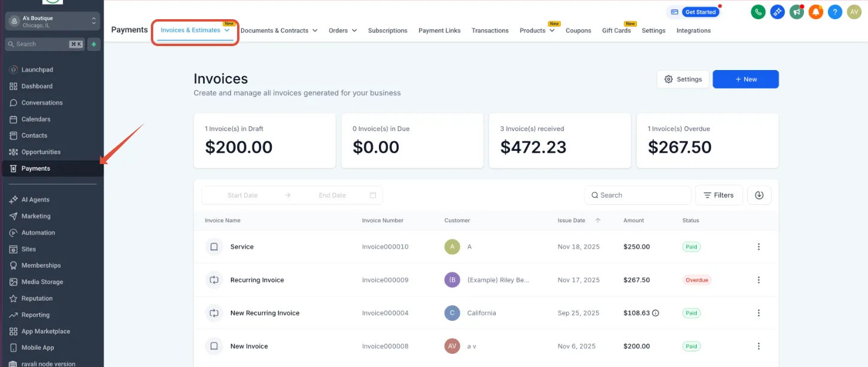Click the invoice Search field

[x=638, y=195]
